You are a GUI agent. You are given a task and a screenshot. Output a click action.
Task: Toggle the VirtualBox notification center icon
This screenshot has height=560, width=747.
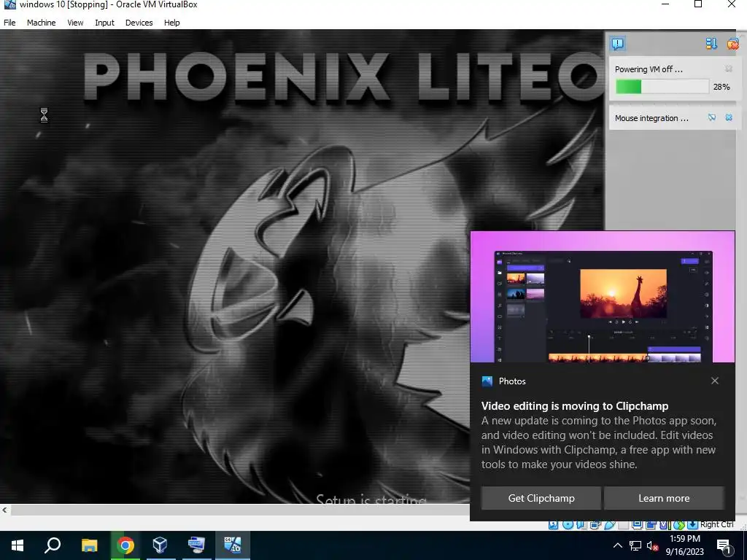(617, 44)
